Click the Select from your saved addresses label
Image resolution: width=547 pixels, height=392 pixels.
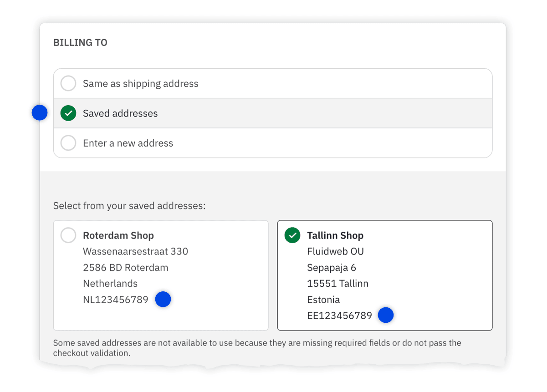pyautogui.click(x=129, y=205)
